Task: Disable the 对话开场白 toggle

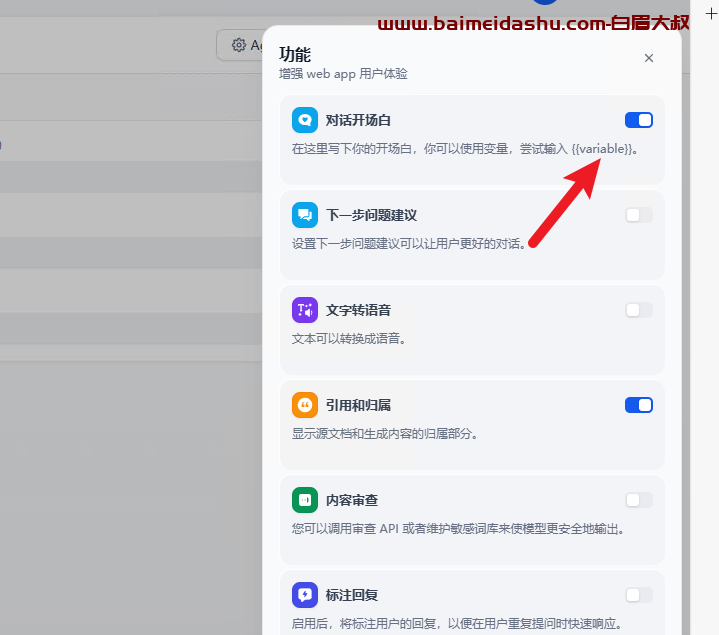Action: tap(639, 120)
